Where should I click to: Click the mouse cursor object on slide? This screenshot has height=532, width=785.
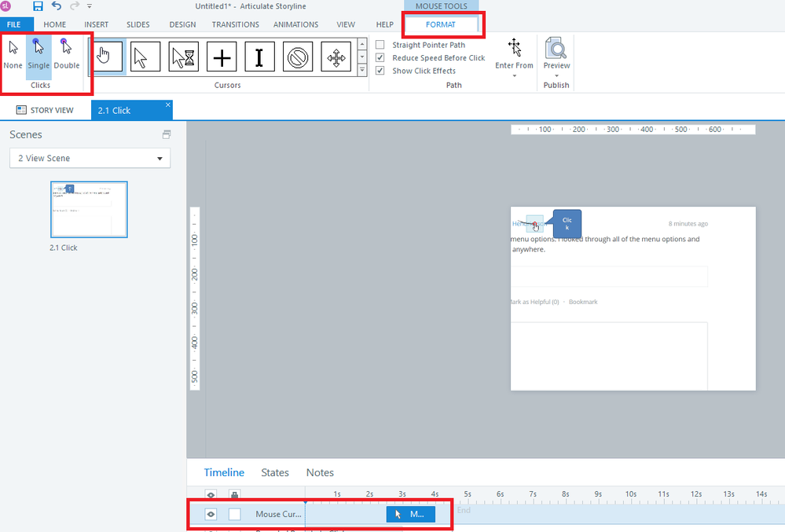pos(535,226)
